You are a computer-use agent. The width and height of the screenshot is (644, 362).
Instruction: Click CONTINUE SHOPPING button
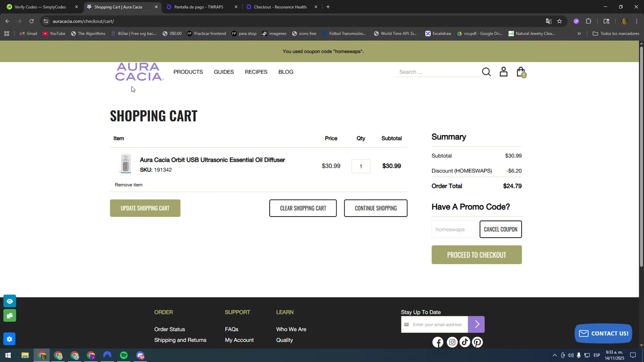click(x=376, y=208)
